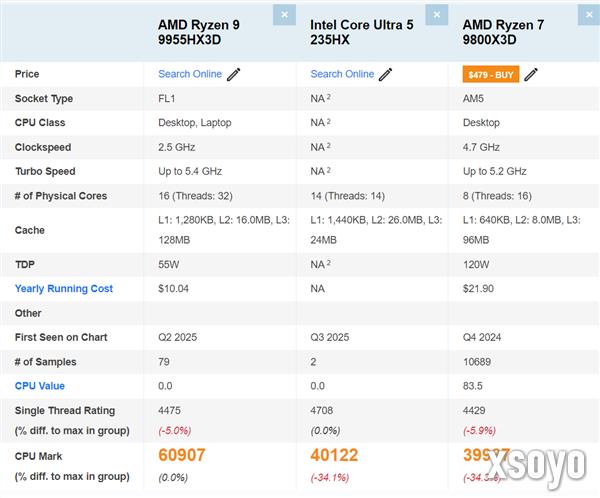Click 8 (Threads: 16) cores value
Screen dimensions: 600x498
coord(497,196)
